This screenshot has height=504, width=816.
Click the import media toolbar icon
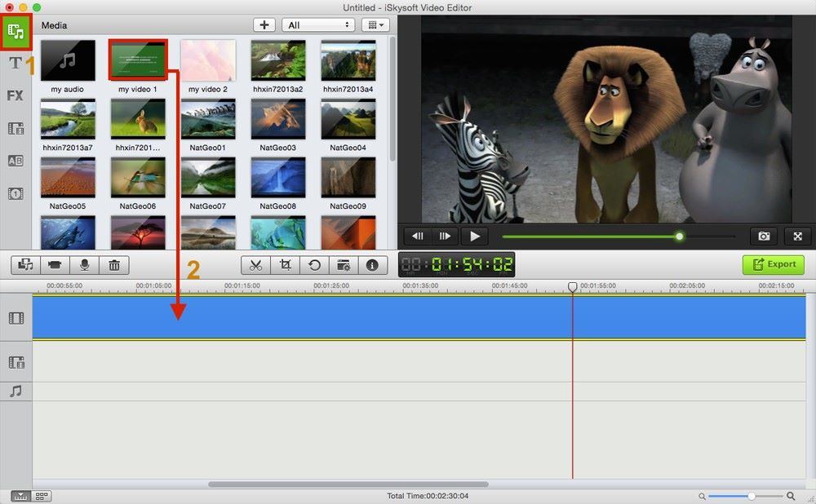[25, 265]
